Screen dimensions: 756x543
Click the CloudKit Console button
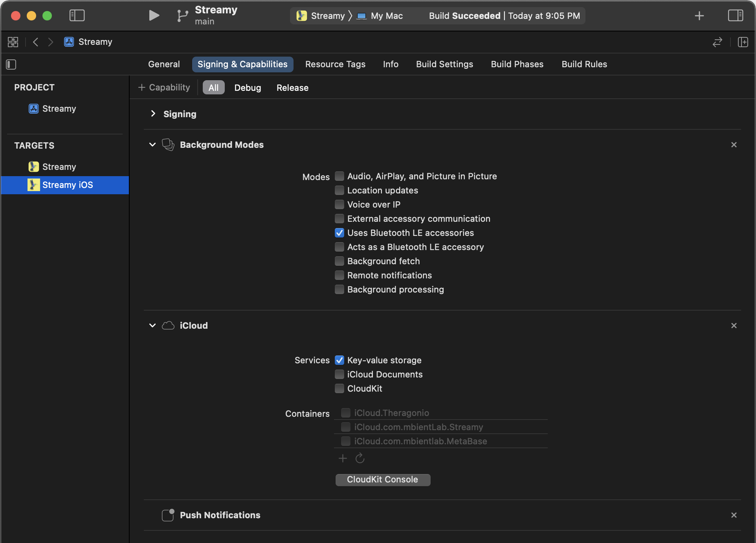click(x=383, y=480)
